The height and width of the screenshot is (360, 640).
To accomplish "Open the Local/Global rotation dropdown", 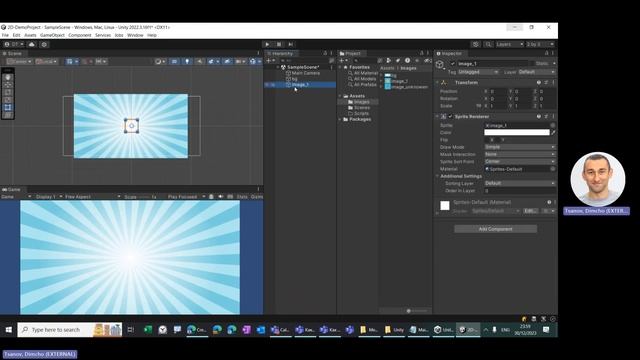I will coord(47,61).
